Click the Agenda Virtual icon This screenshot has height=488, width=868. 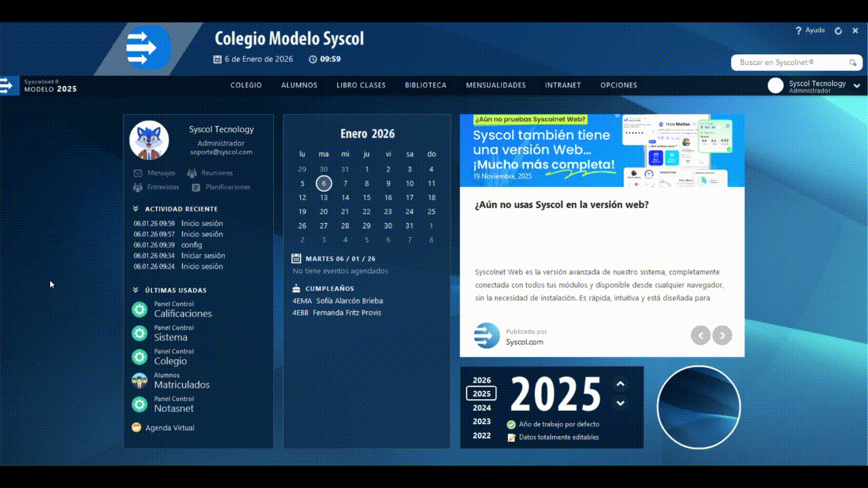pos(136,428)
